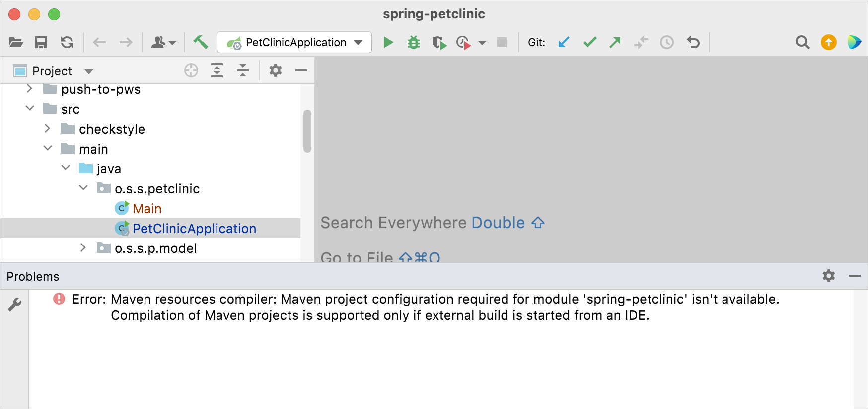This screenshot has height=409, width=868.
Task: Open Search Everywhere magnifier icon
Action: click(x=802, y=43)
